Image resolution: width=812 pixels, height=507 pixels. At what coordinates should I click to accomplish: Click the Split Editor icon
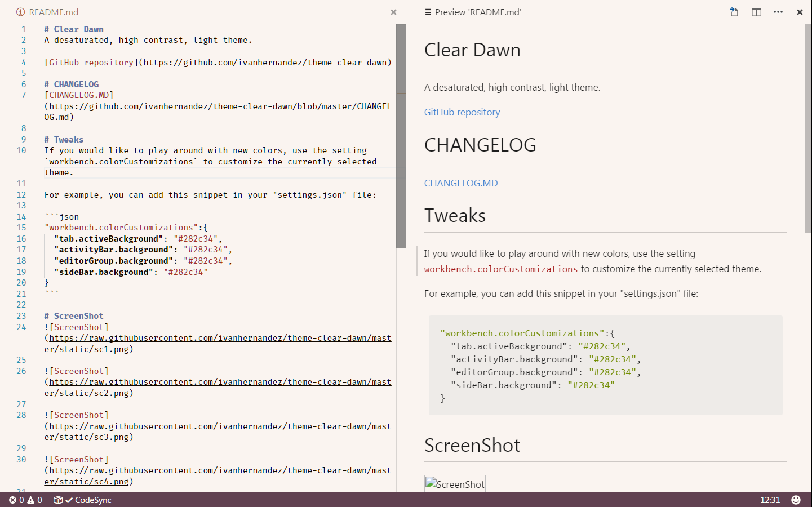756,12
